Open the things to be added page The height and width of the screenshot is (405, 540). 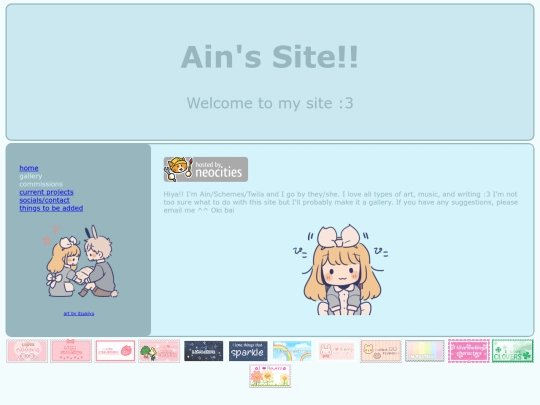click(51, 208)
